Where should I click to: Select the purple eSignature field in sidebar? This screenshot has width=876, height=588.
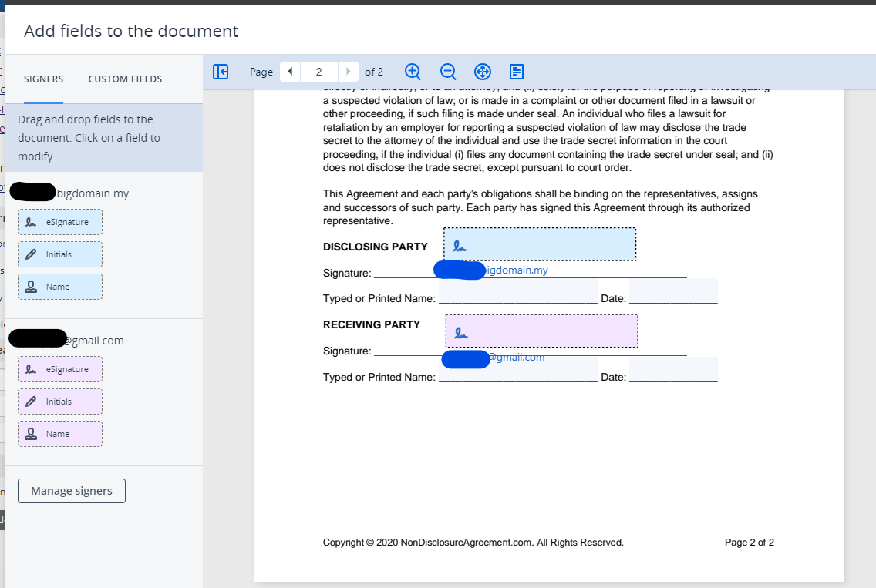(x=60, y=369)
